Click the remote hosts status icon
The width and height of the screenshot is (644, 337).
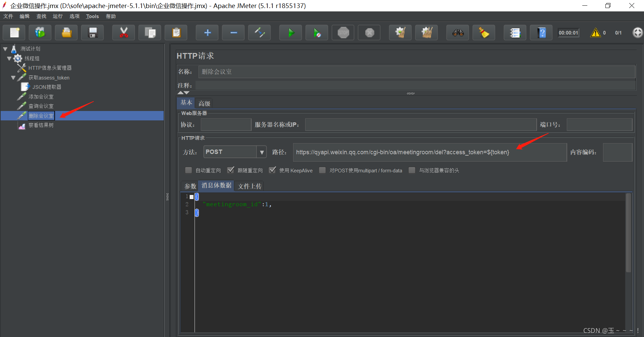pyautogui.click(x=637, y=33)
